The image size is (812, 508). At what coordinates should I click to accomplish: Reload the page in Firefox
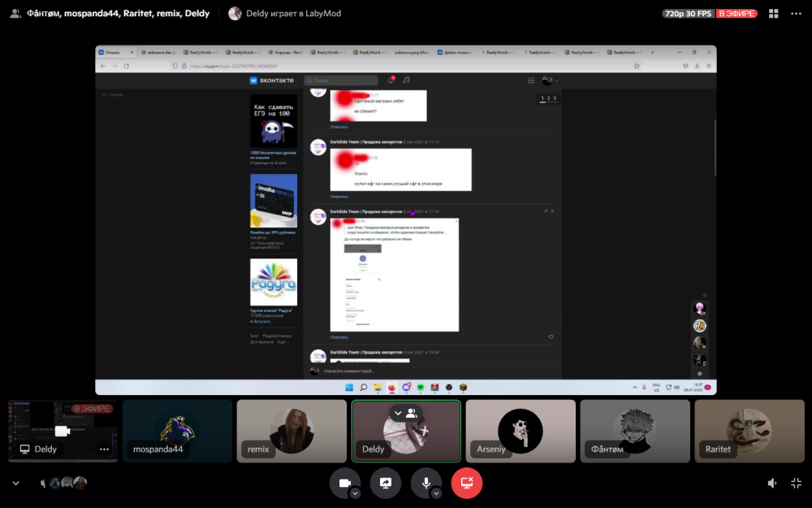point(127,66)
